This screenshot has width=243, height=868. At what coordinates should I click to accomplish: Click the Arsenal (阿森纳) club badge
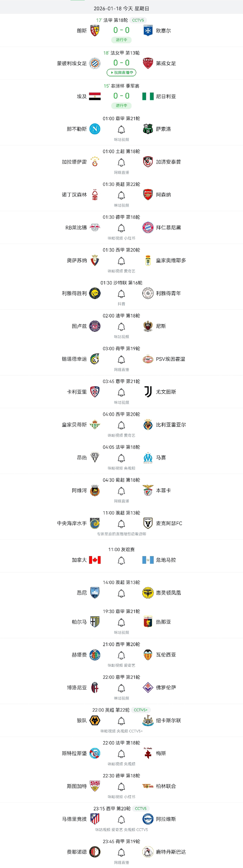tap(148, 195)
